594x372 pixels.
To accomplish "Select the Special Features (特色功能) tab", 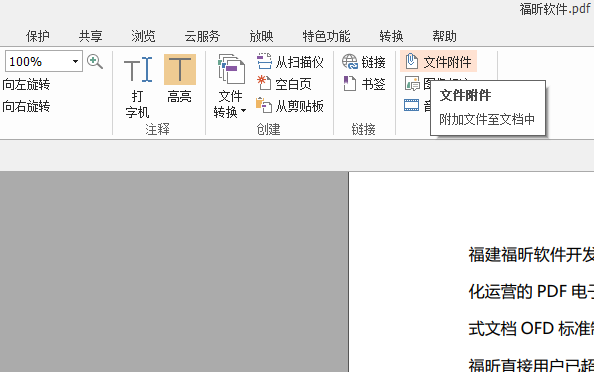I will coord(326,36).
